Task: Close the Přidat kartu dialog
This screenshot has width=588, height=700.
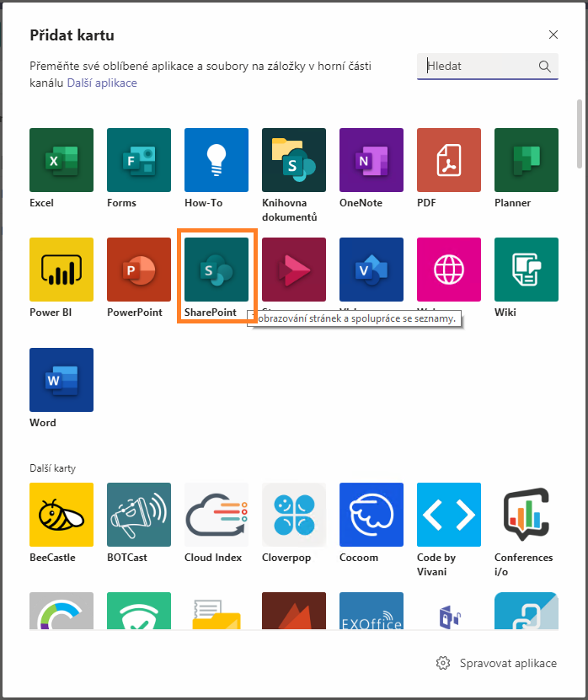Action: tap(553, 35)
